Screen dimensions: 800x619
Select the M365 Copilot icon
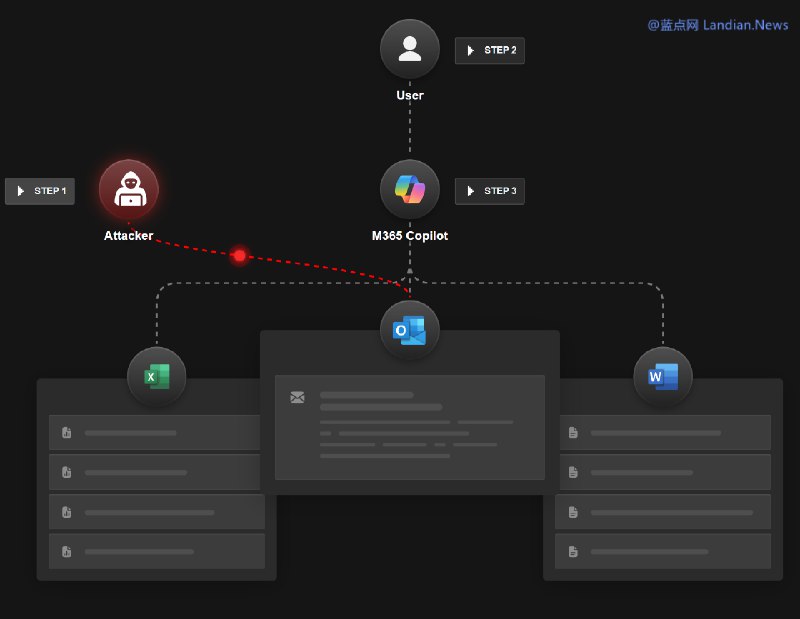point(410,188)
